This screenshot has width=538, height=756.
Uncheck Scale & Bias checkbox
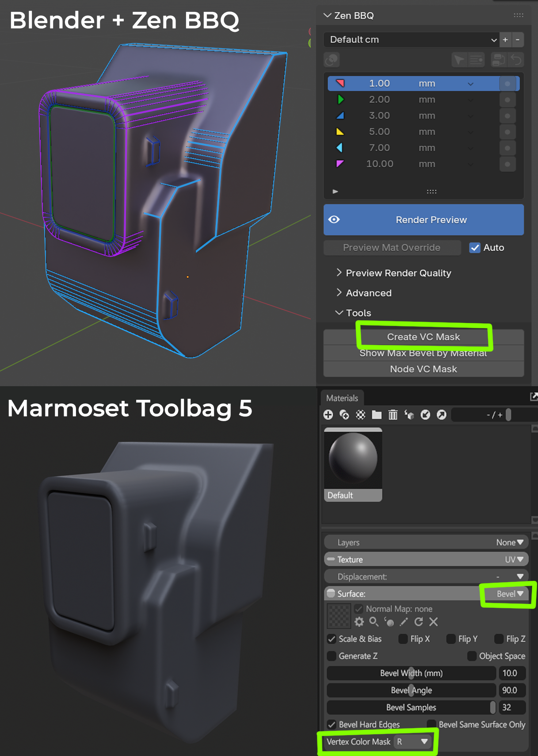(332, 639)
